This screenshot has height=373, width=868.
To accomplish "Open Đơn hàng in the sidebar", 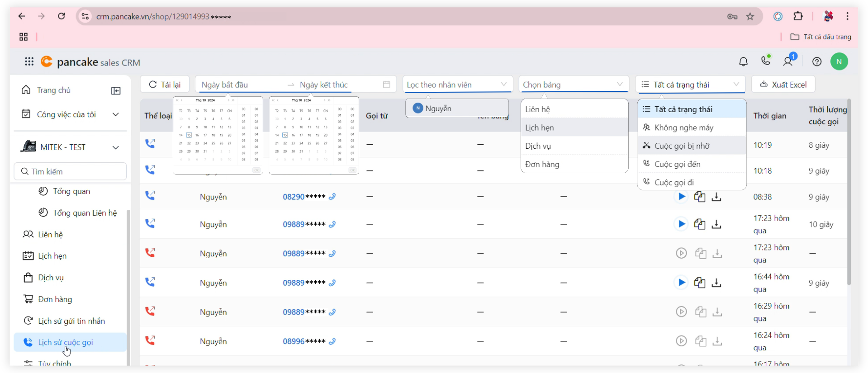I will [55, 299].
